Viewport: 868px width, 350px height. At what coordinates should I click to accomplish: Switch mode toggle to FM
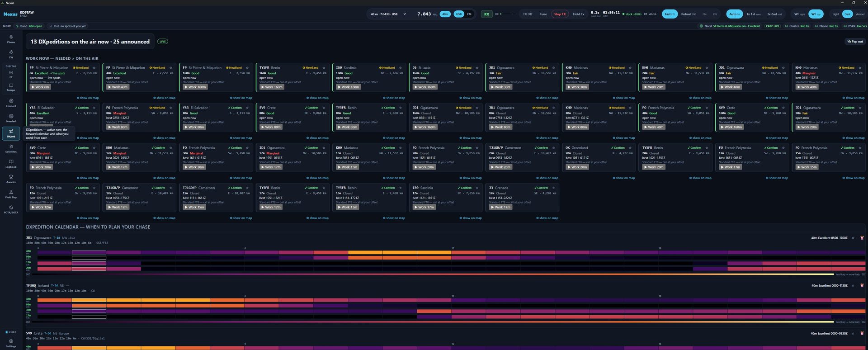pyautogui.click(x=469, y=14)
